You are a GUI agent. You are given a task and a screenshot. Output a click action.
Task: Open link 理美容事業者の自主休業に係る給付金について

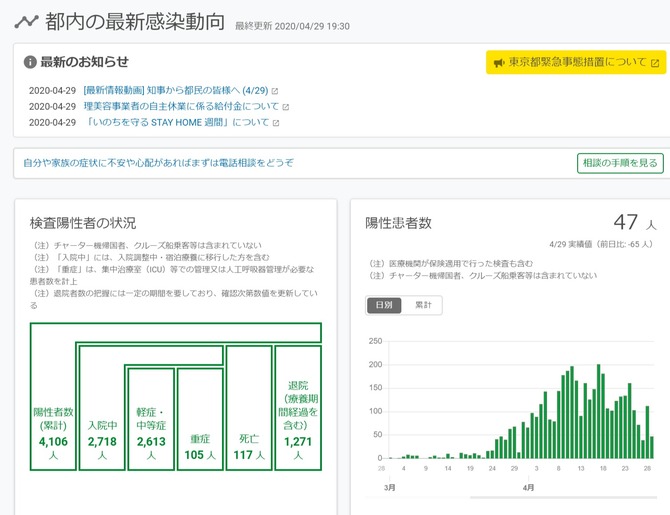(x=181, y=106)
